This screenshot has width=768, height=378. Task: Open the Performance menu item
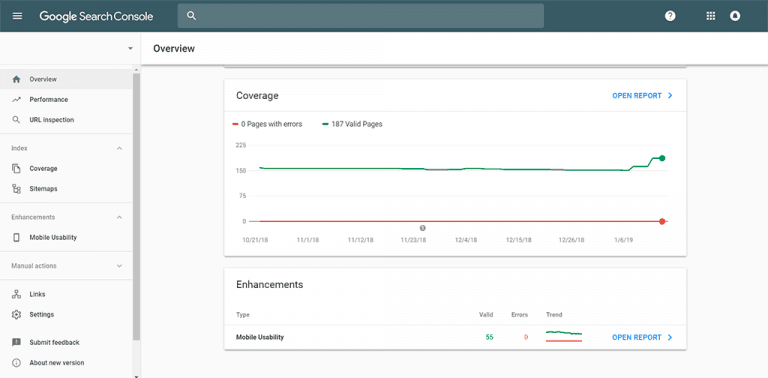pyautogui.click(x=66, y=99)
